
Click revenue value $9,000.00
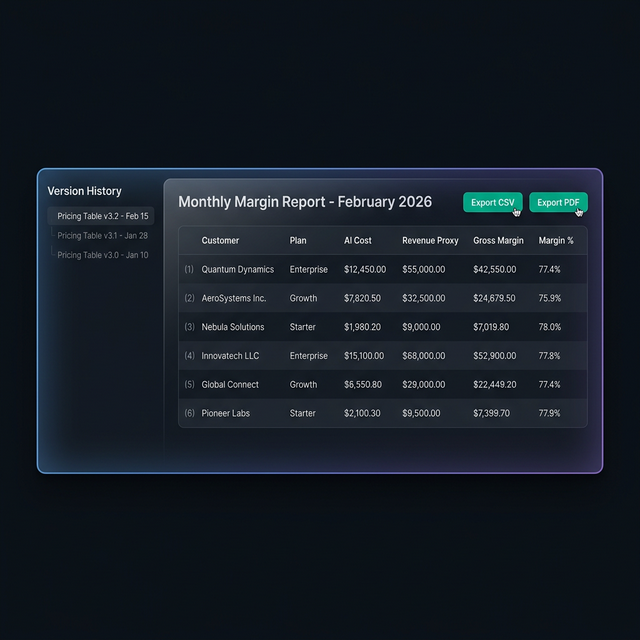tap(421, 327)
